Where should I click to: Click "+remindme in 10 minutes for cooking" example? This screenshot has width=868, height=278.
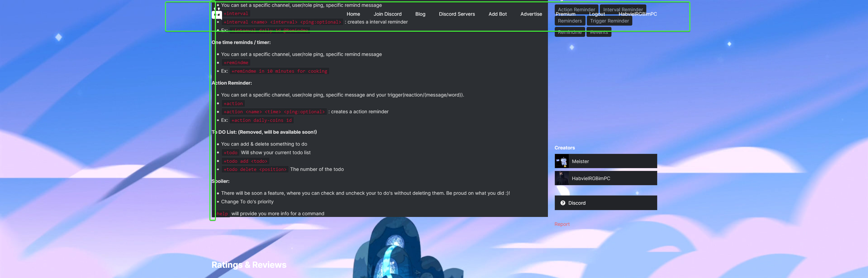pos(279,71)
